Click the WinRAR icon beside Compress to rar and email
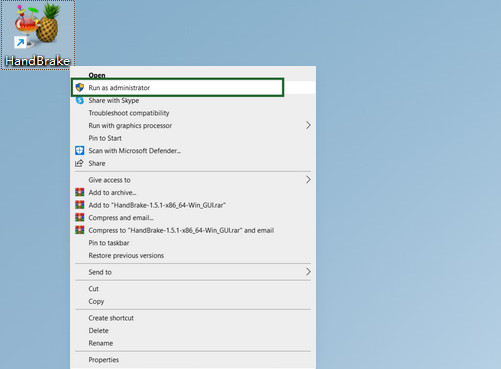The height and width of the screenshot is (369, 501). [80, 230]
